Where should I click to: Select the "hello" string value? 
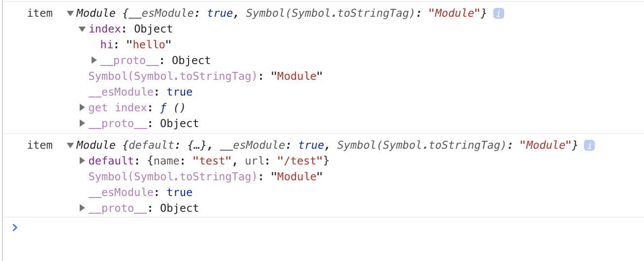[x=149, y=45]
